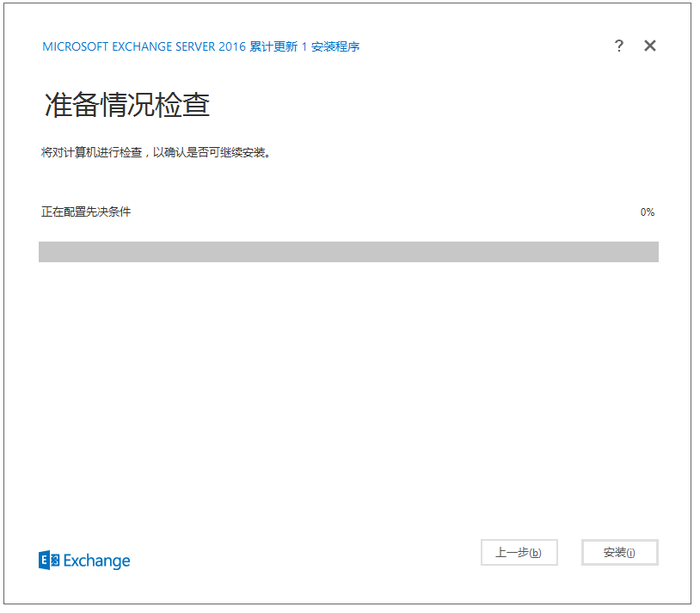Click the Microsoft Exchange Server 2016 title text
700x613 pixels.
pyautogui.click(x=201, y=46)
